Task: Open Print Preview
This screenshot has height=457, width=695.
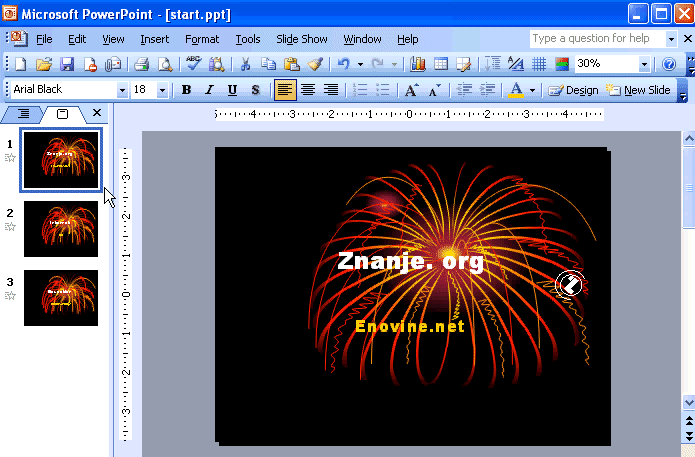Action: pos(165,64)
